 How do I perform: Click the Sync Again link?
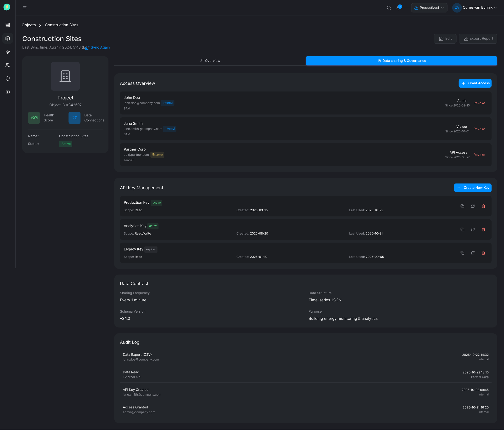[x=100, y=47]
